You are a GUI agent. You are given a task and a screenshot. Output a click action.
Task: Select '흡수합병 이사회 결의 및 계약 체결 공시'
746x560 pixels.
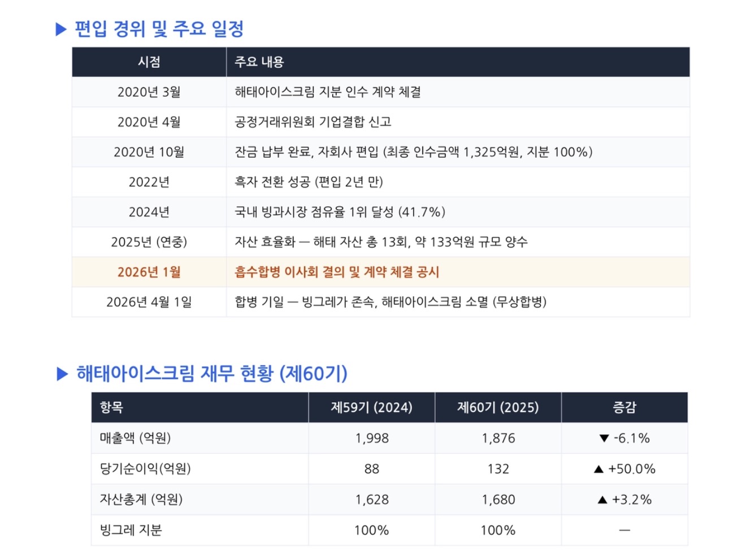(x=337, y=272)
